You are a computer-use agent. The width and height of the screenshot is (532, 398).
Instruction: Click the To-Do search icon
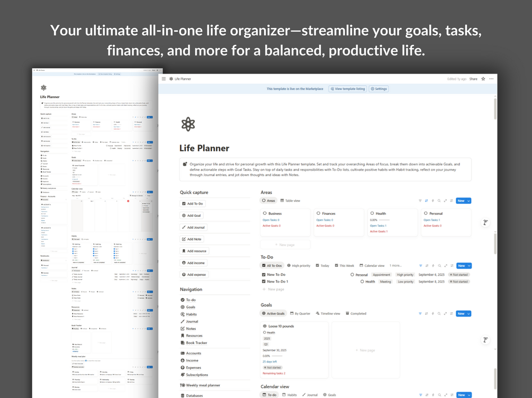pos(439,266)
